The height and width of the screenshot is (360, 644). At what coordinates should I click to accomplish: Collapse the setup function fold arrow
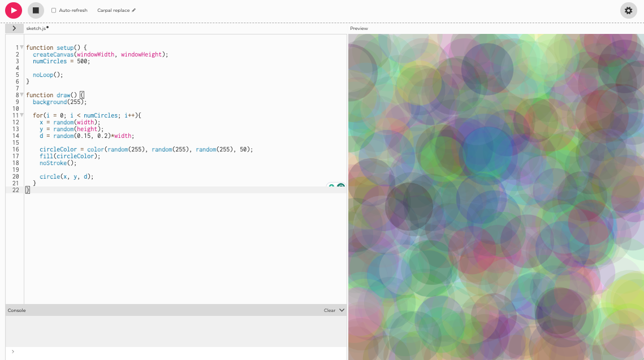(x=20, y=47)
